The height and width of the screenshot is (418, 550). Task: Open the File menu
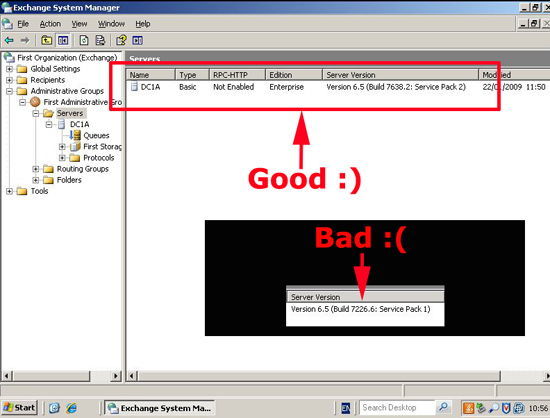[x=23, y=24]
